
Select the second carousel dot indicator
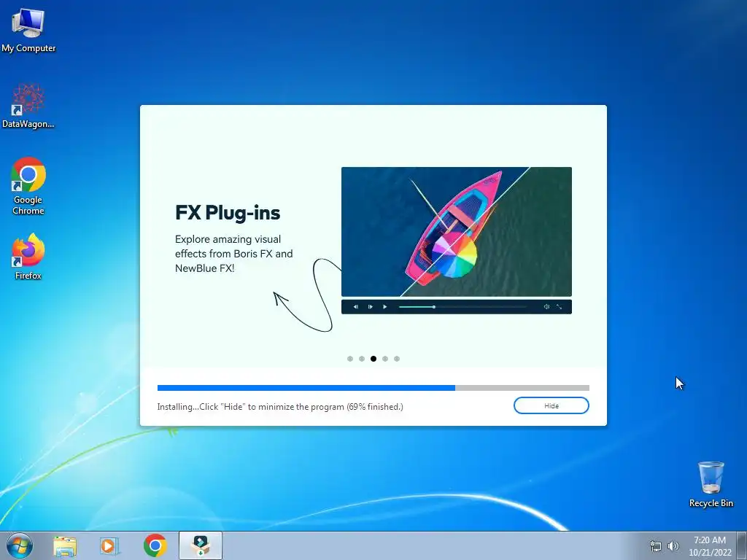pyautogui.click(x=362, y=359)
